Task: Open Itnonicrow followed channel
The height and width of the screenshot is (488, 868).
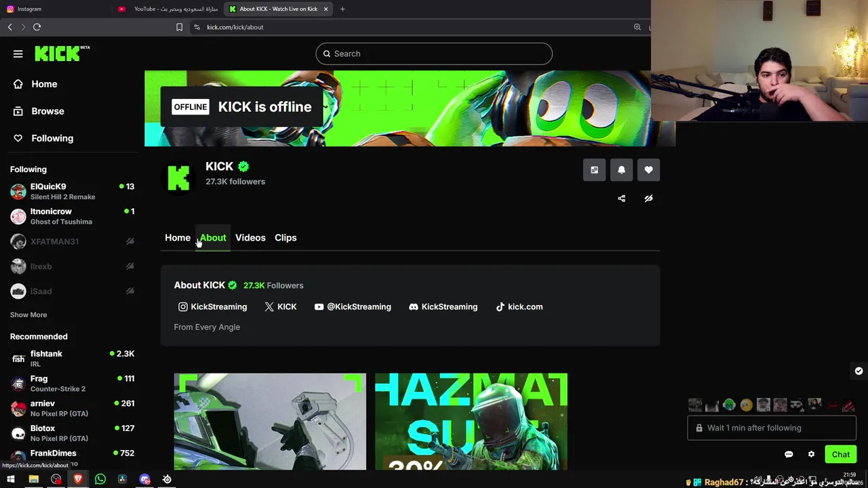Action: click(x=72, y=216)
